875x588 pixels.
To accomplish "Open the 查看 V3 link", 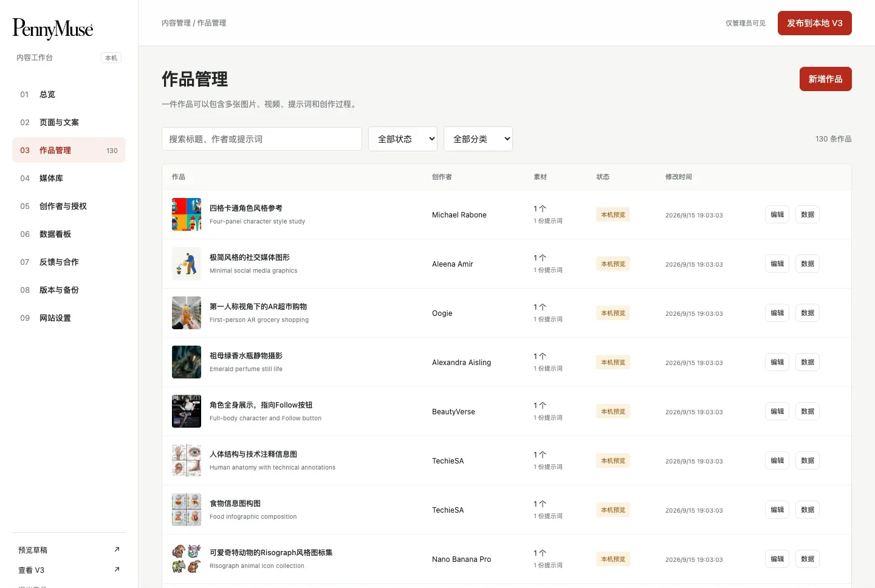I will (69, 570).
